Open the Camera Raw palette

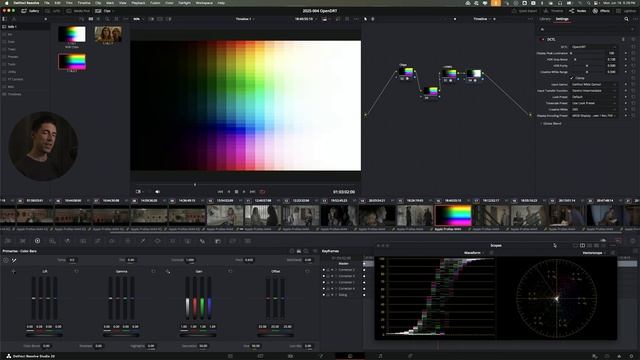(8, 241)
